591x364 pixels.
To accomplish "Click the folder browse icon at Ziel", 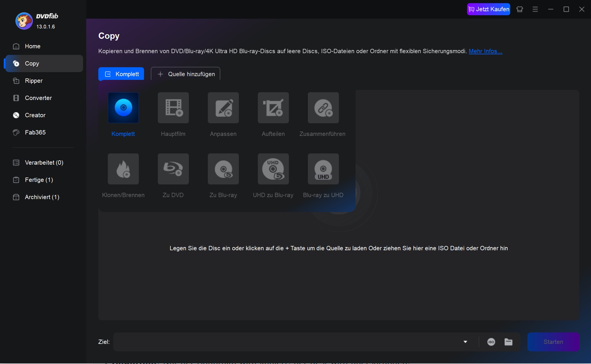I will [508, 342].
